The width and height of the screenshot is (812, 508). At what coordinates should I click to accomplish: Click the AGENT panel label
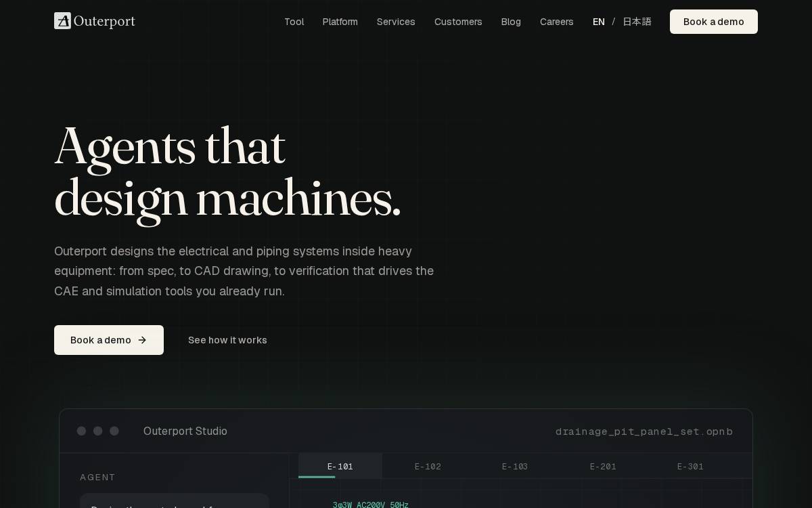[97, 478]
